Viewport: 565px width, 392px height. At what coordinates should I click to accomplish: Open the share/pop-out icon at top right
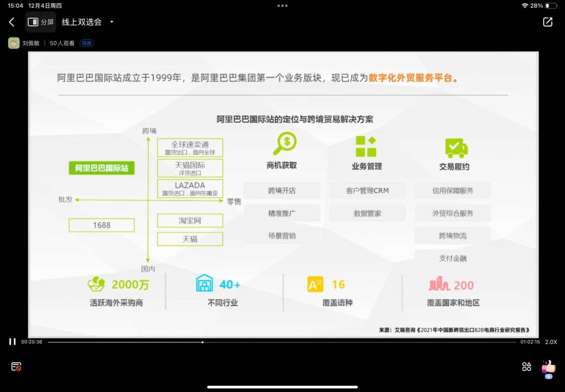(547, 22)
